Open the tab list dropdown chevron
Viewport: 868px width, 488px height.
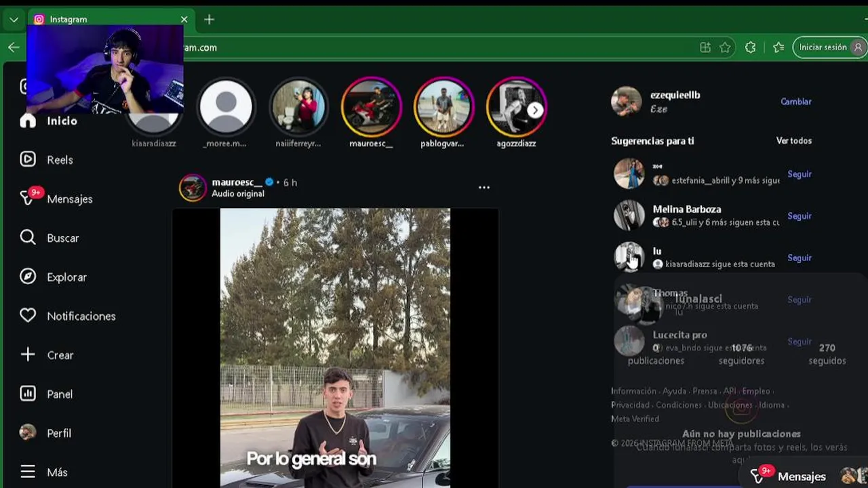pyautogui.click(x=14, y=20)
